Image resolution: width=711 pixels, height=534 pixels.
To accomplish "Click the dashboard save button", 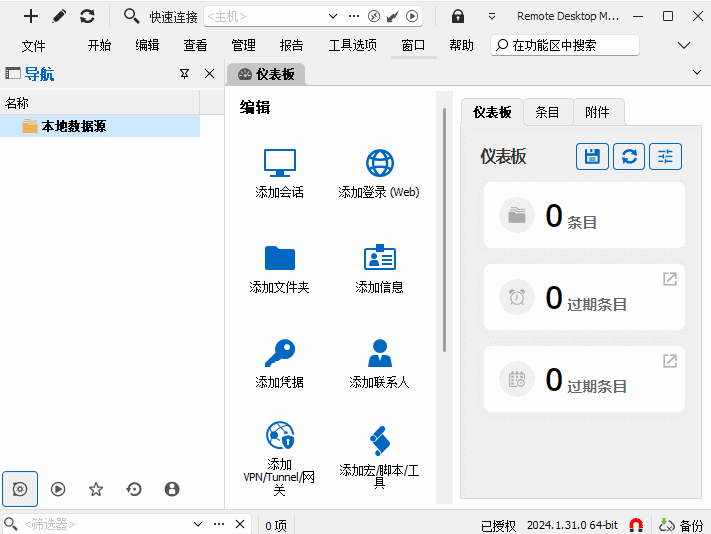I will point(592,156).
